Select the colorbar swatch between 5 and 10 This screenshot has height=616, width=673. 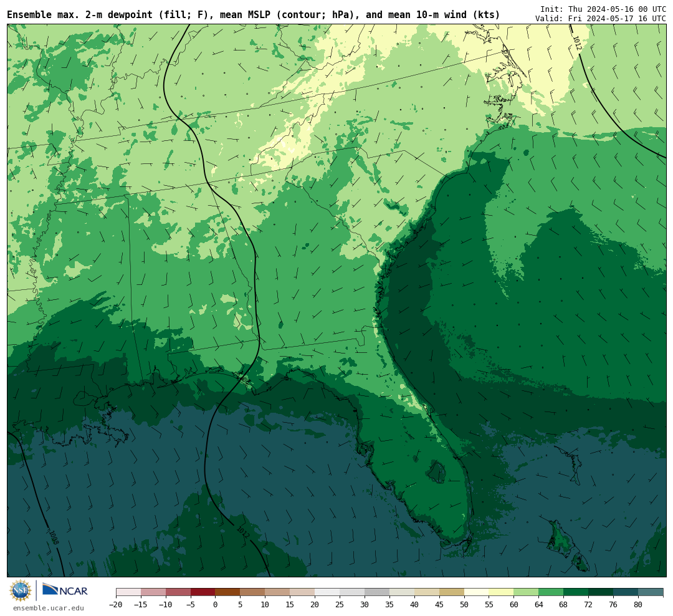pyautogui.click(x=253, y=592)
